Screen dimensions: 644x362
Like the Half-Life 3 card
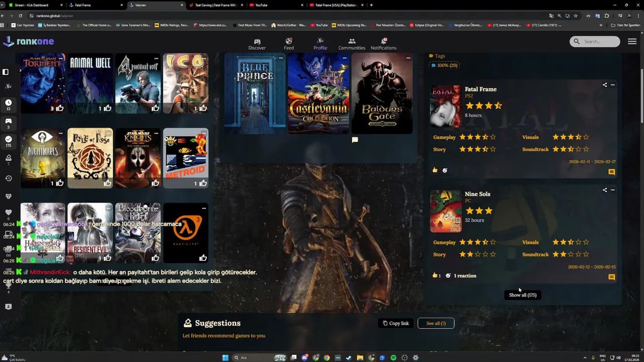coord(203,258)
